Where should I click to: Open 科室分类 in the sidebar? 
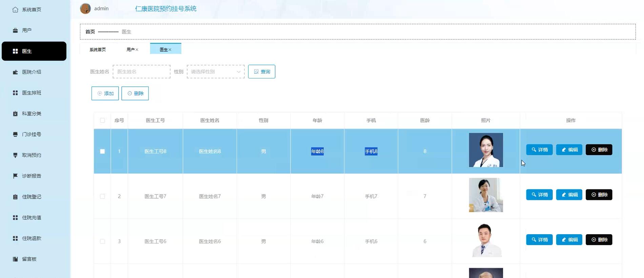(34, 113)
